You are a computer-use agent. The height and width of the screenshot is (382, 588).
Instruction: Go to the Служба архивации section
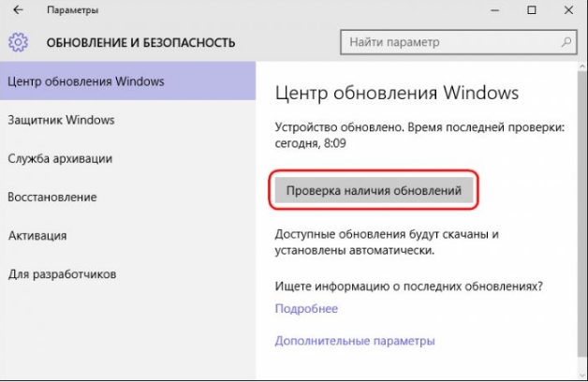pos(60,158)
